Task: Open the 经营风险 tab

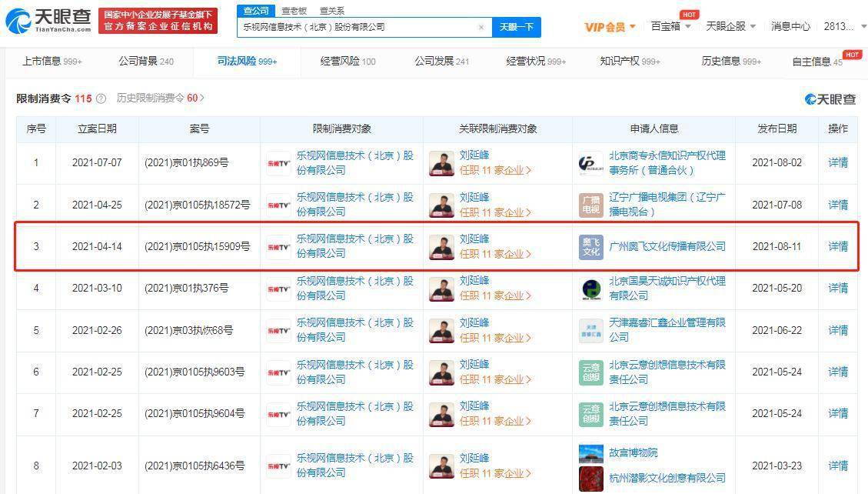Action: point(348,62)
